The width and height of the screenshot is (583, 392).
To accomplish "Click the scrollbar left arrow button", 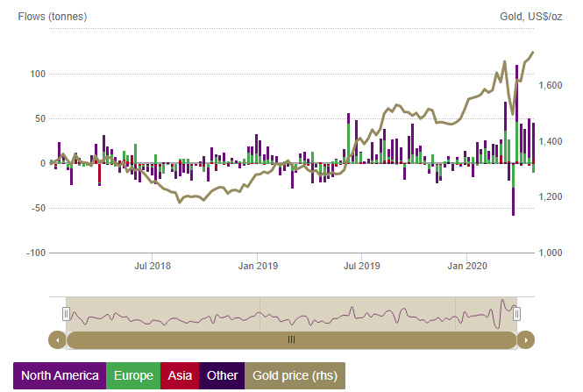I will tap(57, 339).
